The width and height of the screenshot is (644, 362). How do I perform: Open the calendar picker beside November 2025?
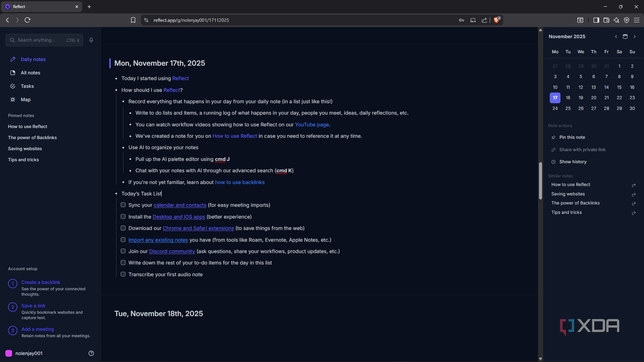(x=625, y=36)
